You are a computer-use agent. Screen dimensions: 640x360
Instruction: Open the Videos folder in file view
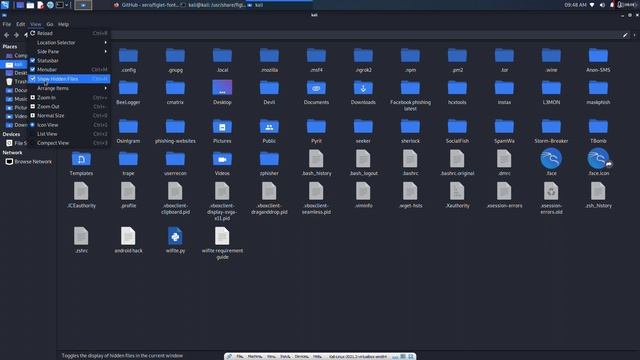click(x=222, y=163)
